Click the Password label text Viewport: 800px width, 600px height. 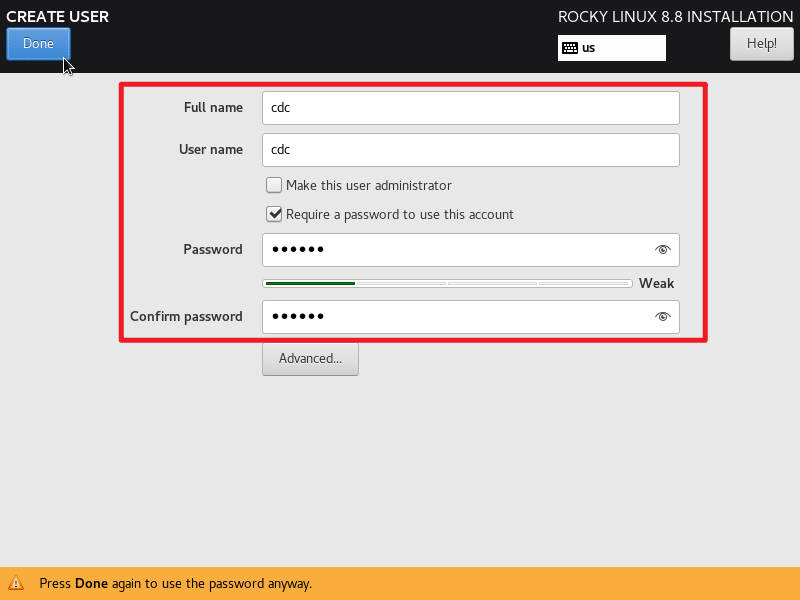tap(213, 249)
